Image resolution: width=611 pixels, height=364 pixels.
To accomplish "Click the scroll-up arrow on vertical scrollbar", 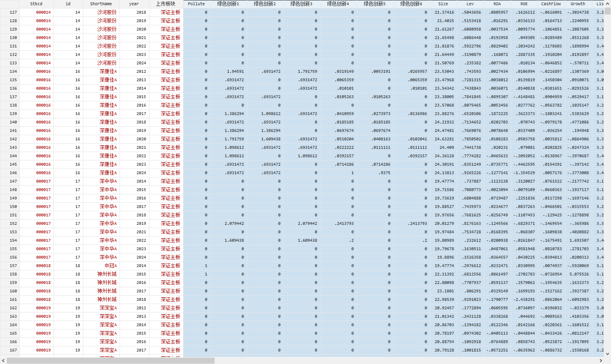I will coord(608,3).
